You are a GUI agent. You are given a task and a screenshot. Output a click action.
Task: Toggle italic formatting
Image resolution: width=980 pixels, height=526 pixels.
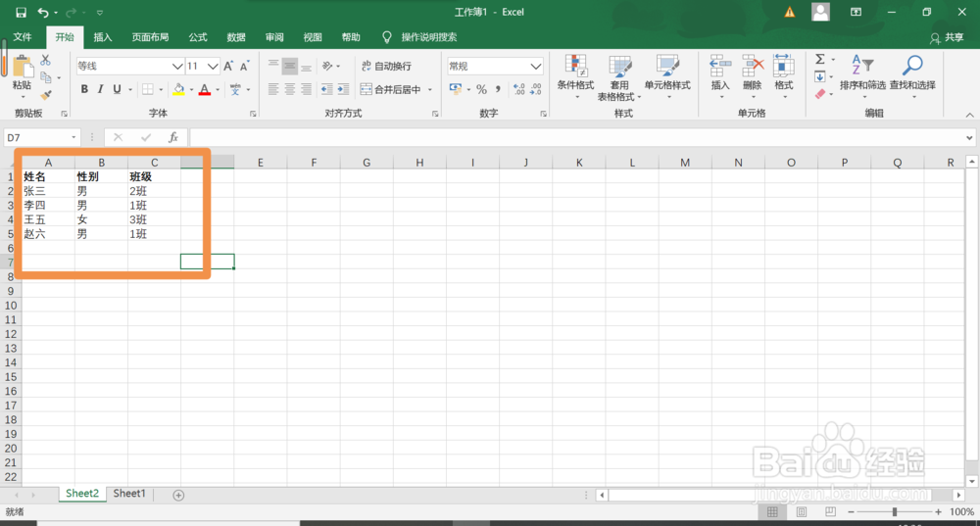click(x=100, y=89)
